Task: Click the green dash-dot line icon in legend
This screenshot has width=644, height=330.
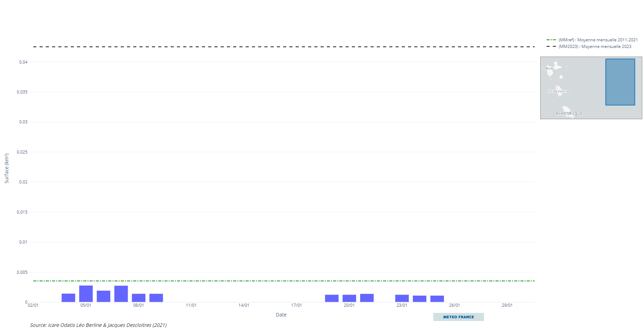Action: click(x=551, y=40)
